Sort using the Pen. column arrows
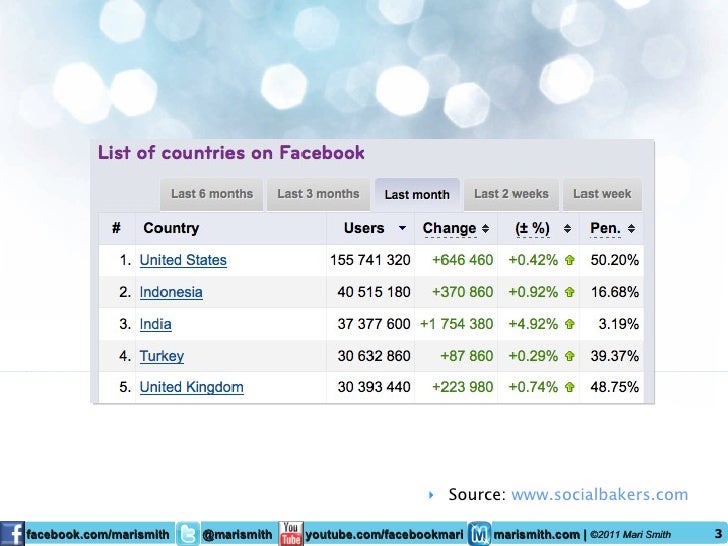Image resolution: width=728 pixels, height=546 pixels. [631, 228]
